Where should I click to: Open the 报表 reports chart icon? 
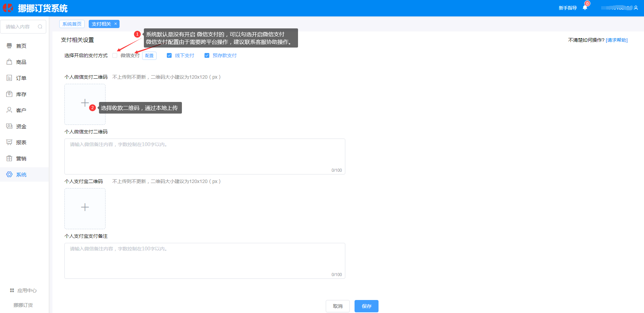(9, 142)
